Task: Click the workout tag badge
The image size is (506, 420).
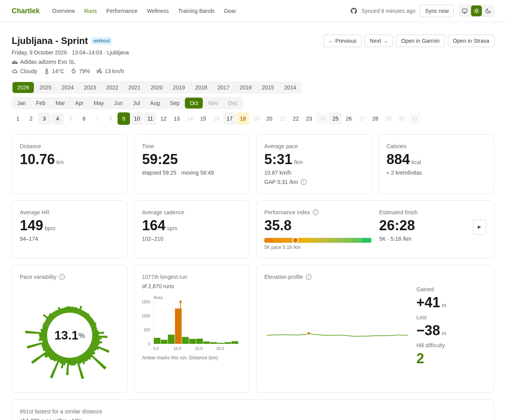Action: 102,41
